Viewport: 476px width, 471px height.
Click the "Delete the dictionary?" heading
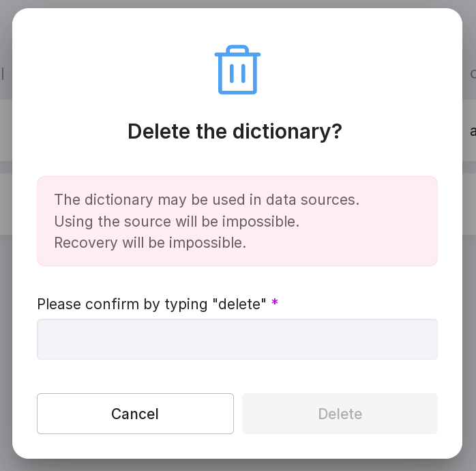[x=235, y=132]
